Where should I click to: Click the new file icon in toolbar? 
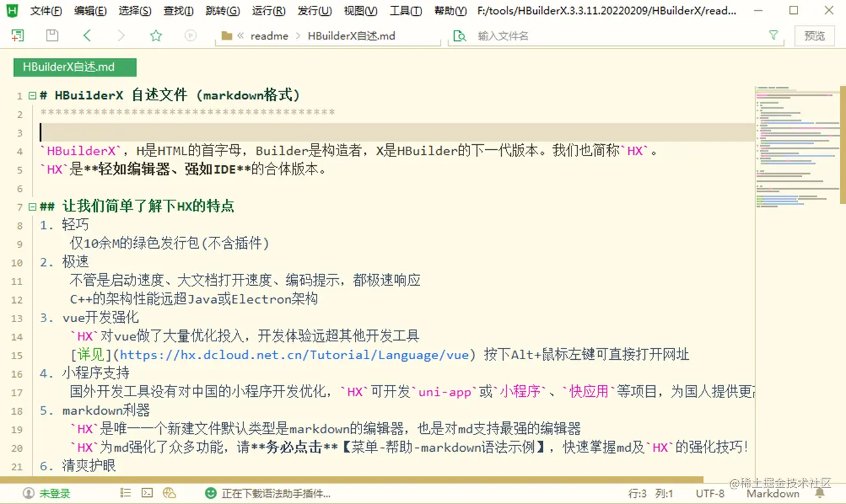[x=18, y=36]
